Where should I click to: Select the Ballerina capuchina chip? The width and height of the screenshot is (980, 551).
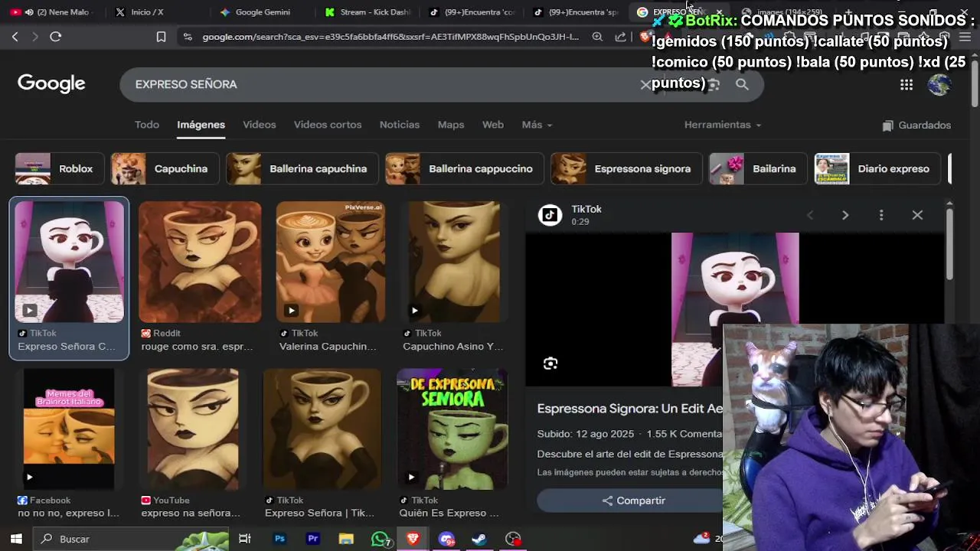tap(302, 169)
